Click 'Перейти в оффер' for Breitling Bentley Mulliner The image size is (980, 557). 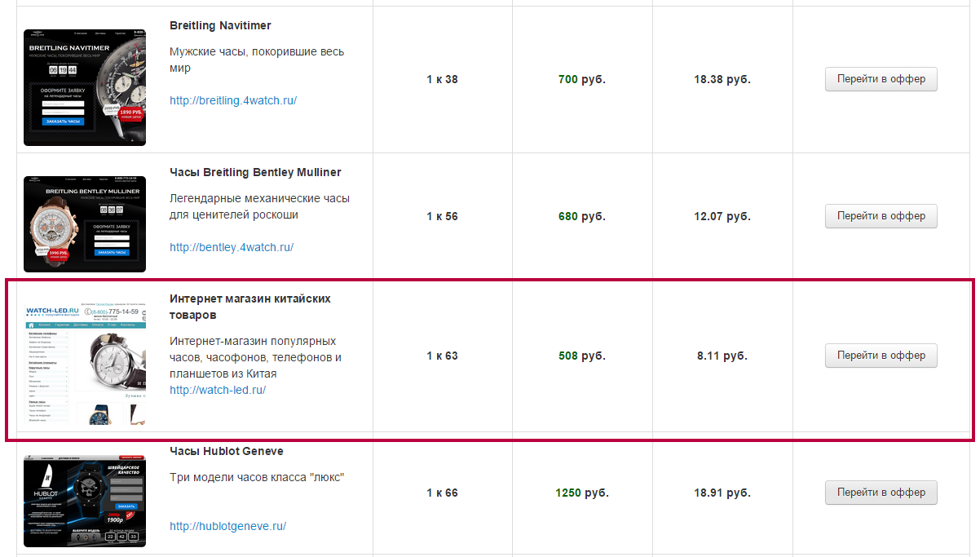coord(881,216)
